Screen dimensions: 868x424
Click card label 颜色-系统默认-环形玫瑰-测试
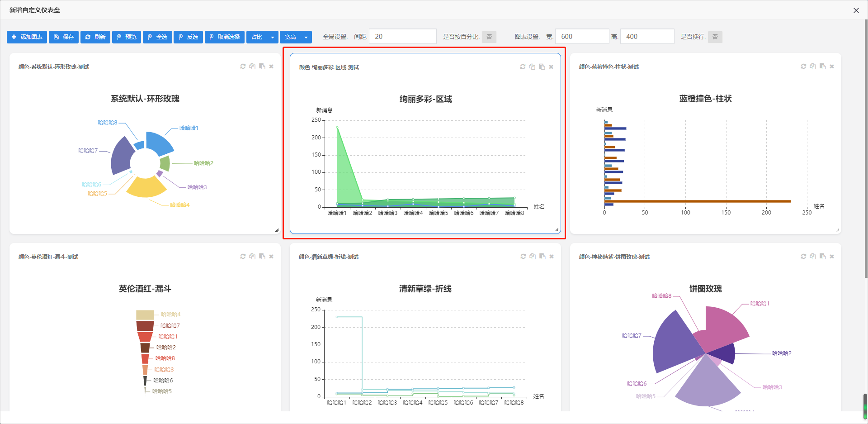(x=54, y=67)
